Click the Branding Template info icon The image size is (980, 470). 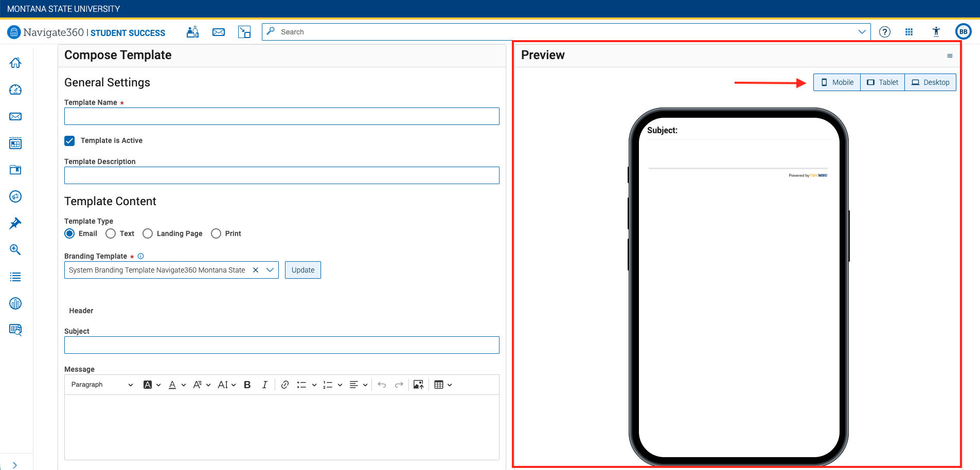(x=141, y=256)
